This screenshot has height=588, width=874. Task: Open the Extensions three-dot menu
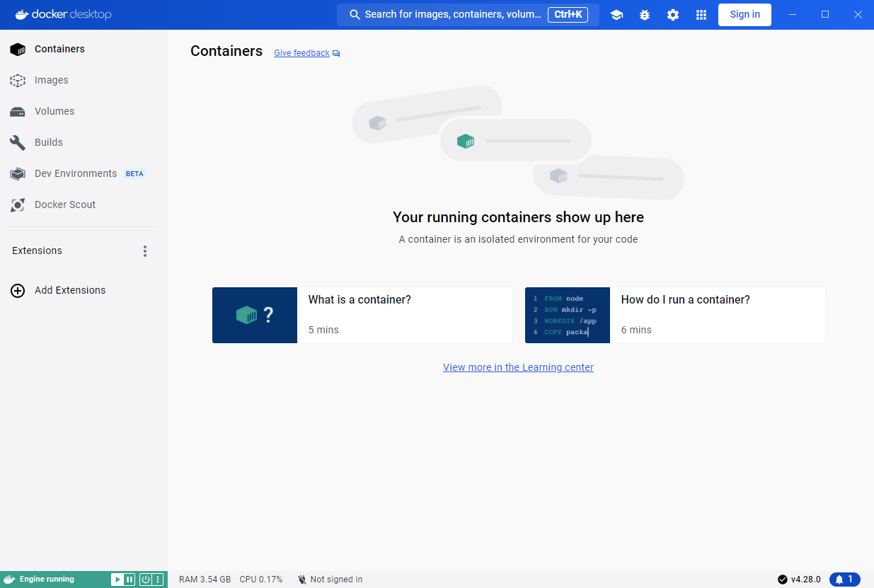145,251
